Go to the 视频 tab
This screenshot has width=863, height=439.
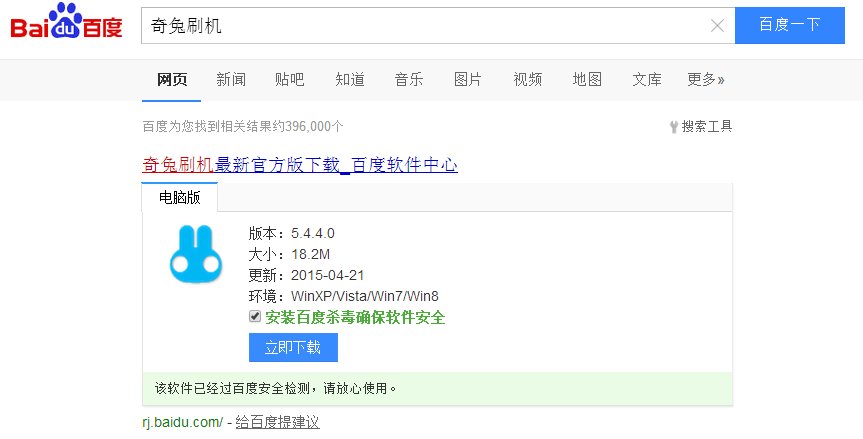click(528, 80)
